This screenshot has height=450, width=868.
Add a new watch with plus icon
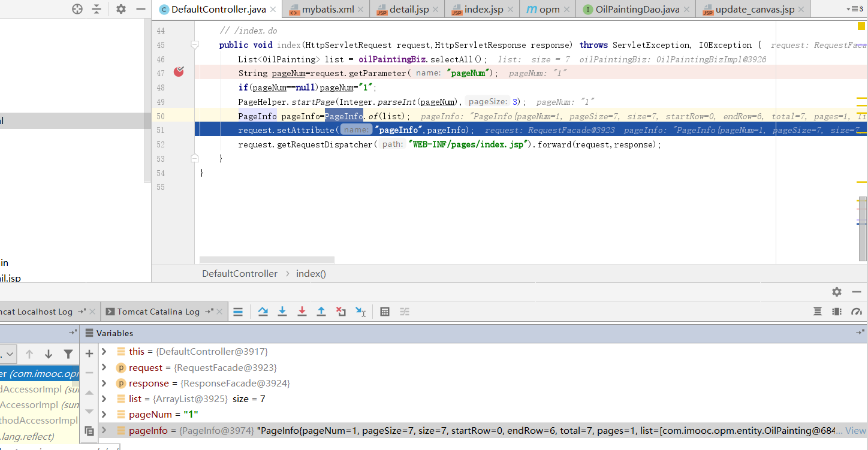point(89,354)
